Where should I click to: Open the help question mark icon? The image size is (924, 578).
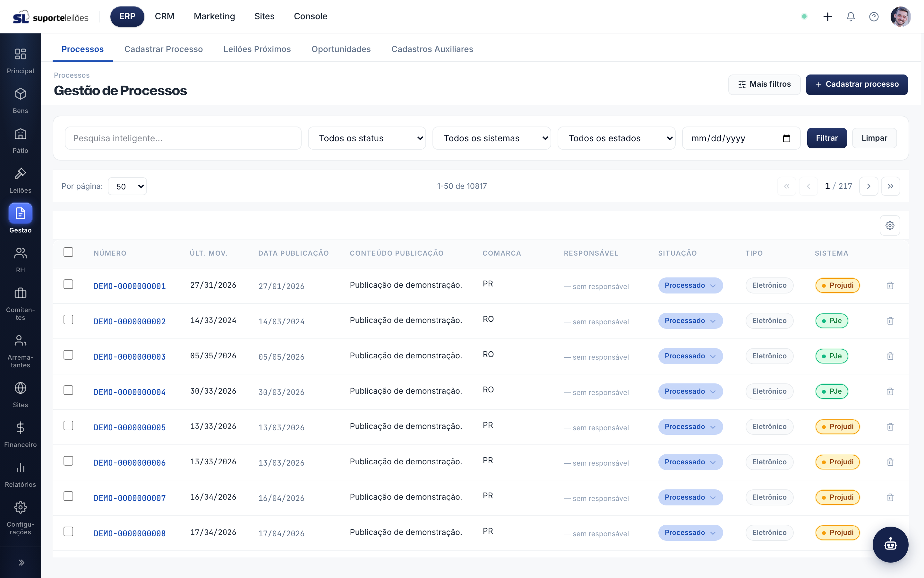coord(874,16)
